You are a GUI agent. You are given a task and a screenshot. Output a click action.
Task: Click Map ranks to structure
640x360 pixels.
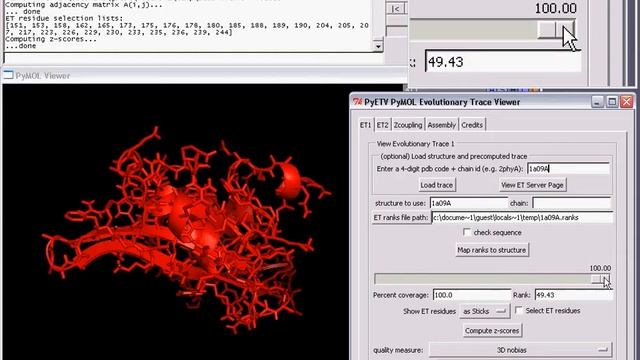491,250
